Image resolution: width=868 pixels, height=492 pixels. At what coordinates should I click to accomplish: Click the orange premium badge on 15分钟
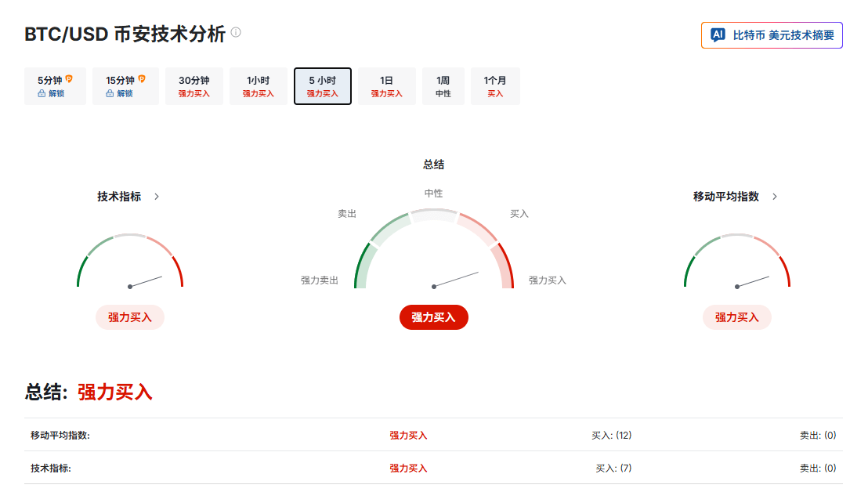pyautogui.click(x=142, y=79)
